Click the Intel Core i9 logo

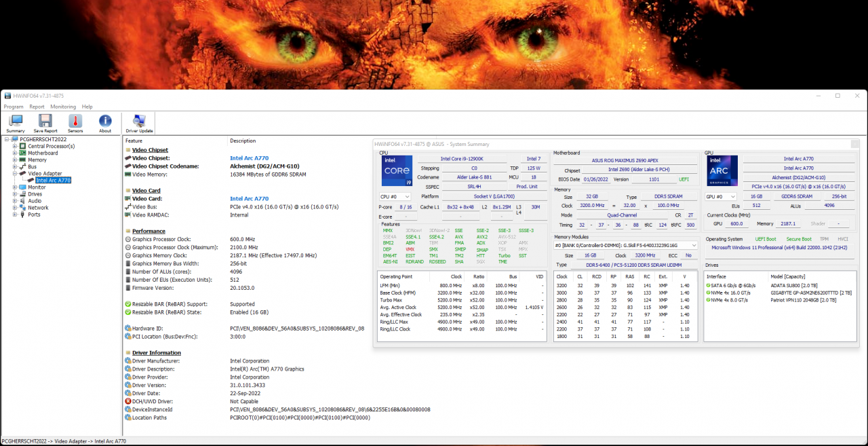[x=397, y=171]
